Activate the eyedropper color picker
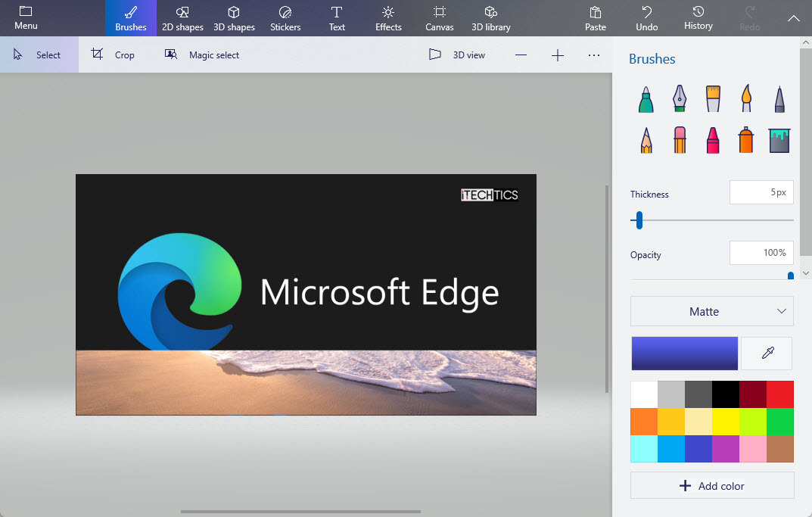This screenshot has height=517, width=812. pos(767,353)
